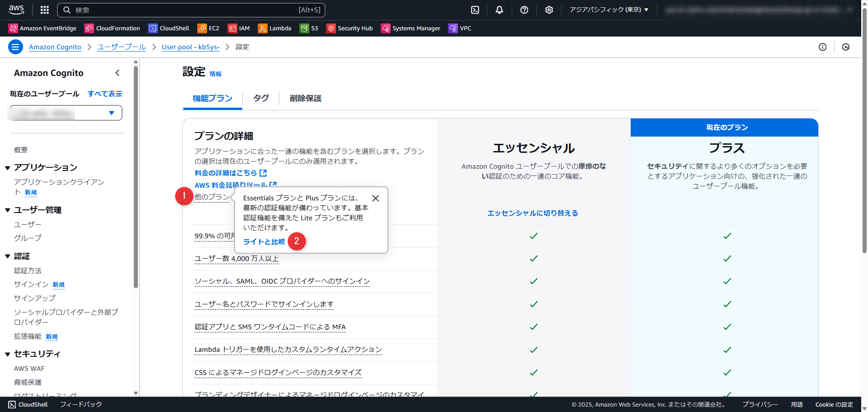
Task: Open Security Hub shortcut
Action: (350, 28)
